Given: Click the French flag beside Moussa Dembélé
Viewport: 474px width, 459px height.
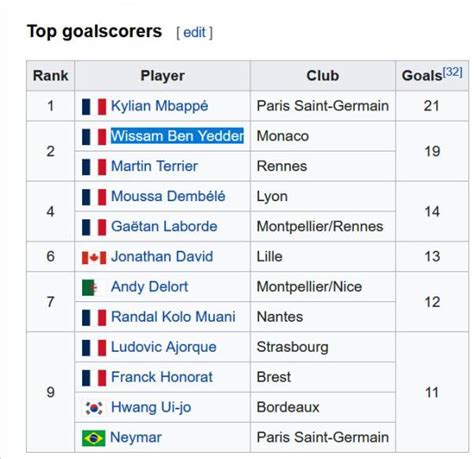Looking at the screenshot, I should coord(94,197).
